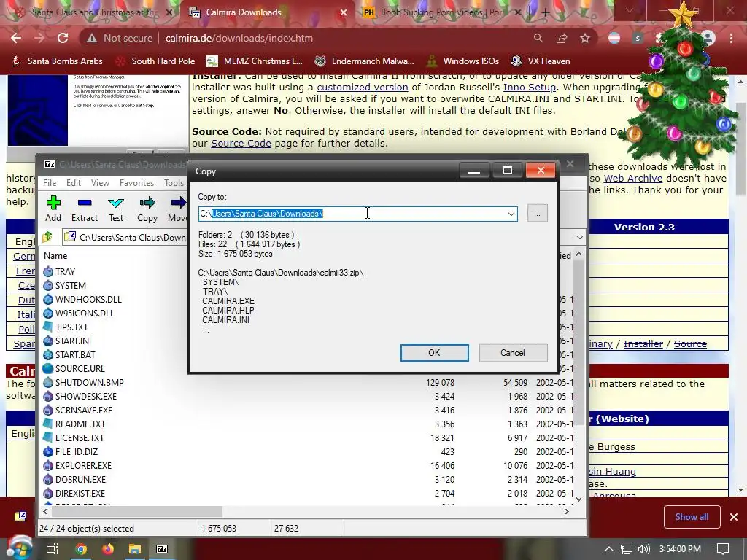Click the volume speaker tray icon
This screenshot has height=560, width=747.
pyautogui.click(x=643, y=549)
